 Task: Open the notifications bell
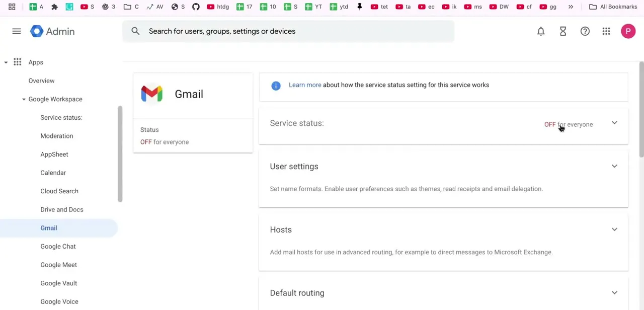(541, 31)
